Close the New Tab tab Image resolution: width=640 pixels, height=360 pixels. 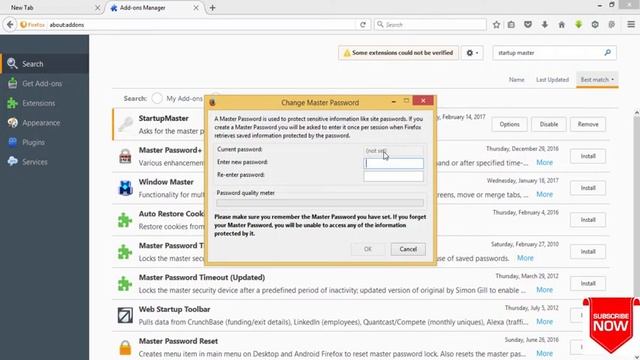[x=98, y=8]
